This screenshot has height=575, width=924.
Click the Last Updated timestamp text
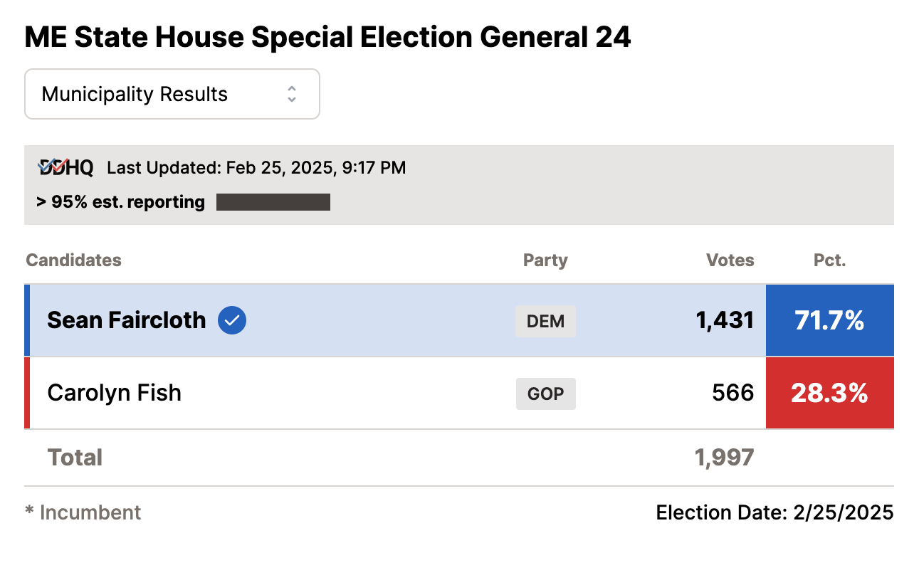256,168
